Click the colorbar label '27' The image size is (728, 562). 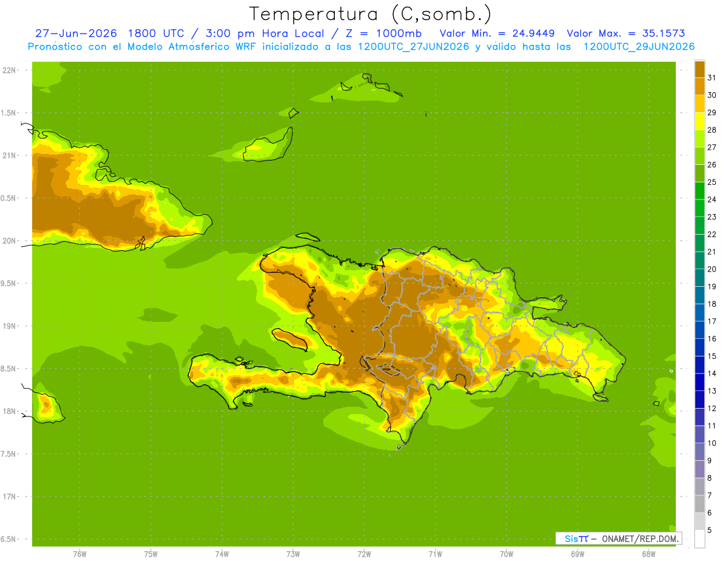712,147
